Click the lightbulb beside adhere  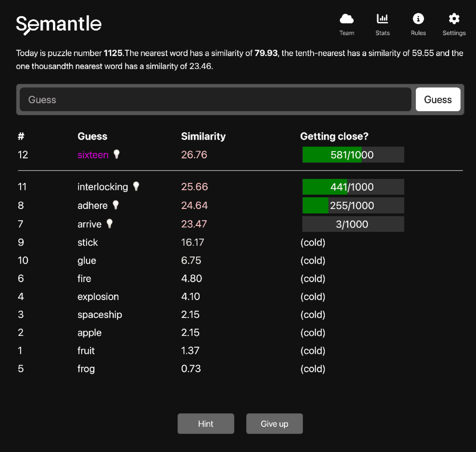point(116,205)
